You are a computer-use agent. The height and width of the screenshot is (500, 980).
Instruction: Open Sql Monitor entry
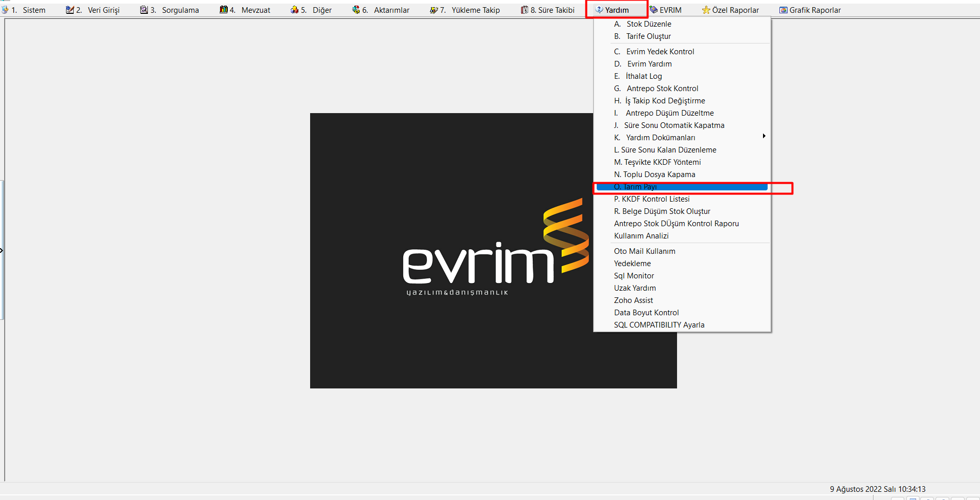[x=682, y=276]
